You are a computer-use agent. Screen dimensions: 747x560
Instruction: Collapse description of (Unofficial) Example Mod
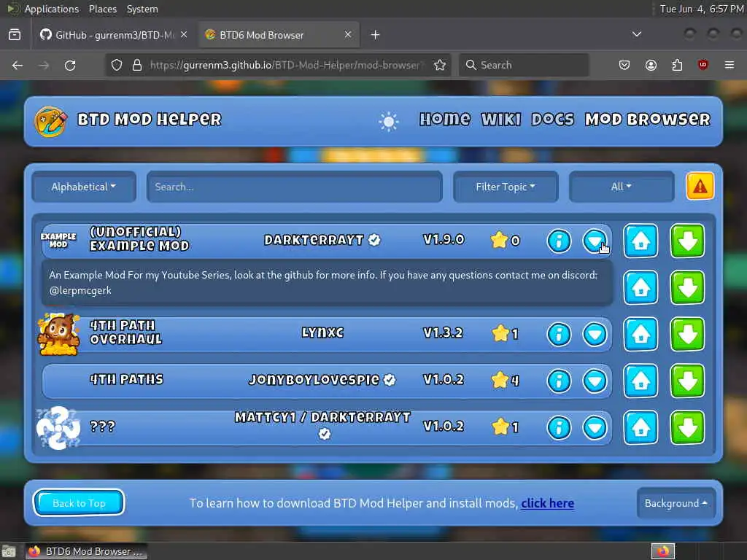click(595, 241)
